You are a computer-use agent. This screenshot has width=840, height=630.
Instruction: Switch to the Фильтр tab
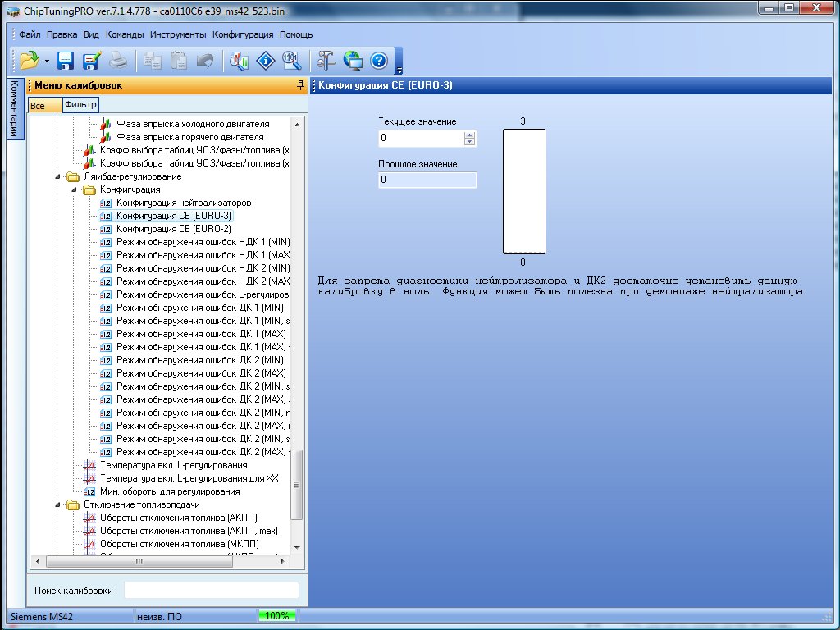tap(80, 104)
